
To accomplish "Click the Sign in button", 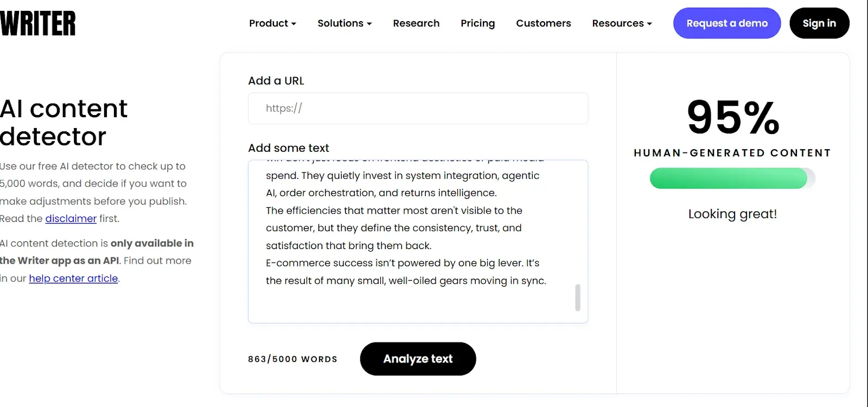I will coord(819,23).
